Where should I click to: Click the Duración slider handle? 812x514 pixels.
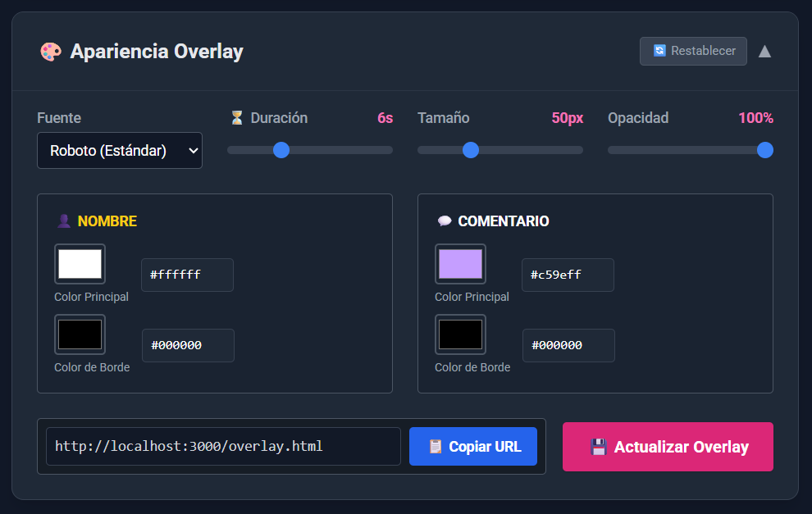(281, 150)
